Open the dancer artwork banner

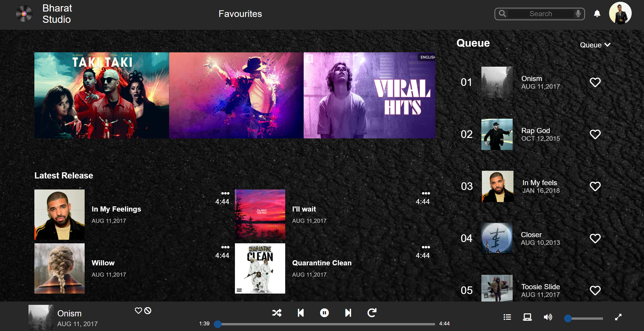pos(236,95)
